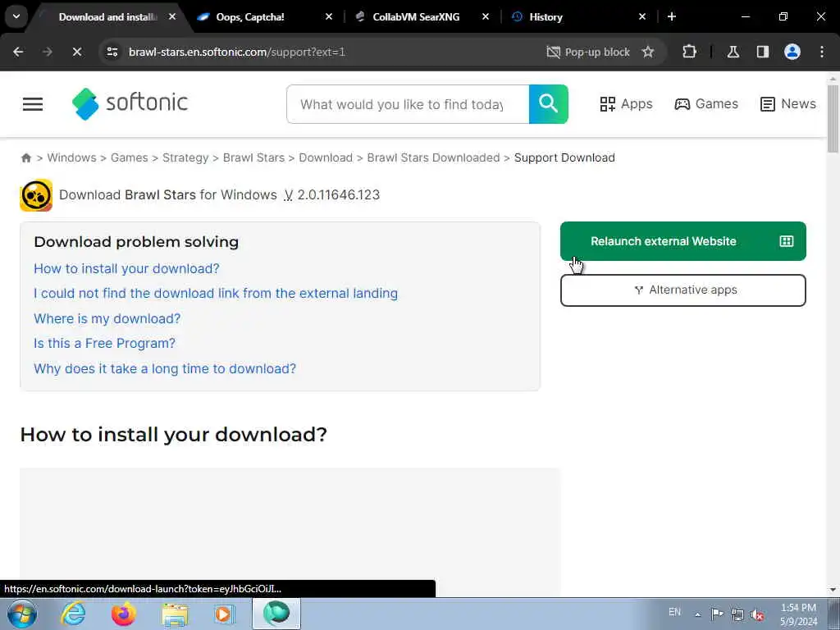The width and height of the screenshot is (840, 630).
Task: Click the address bar URL
Action: click(x=237, y=52)
